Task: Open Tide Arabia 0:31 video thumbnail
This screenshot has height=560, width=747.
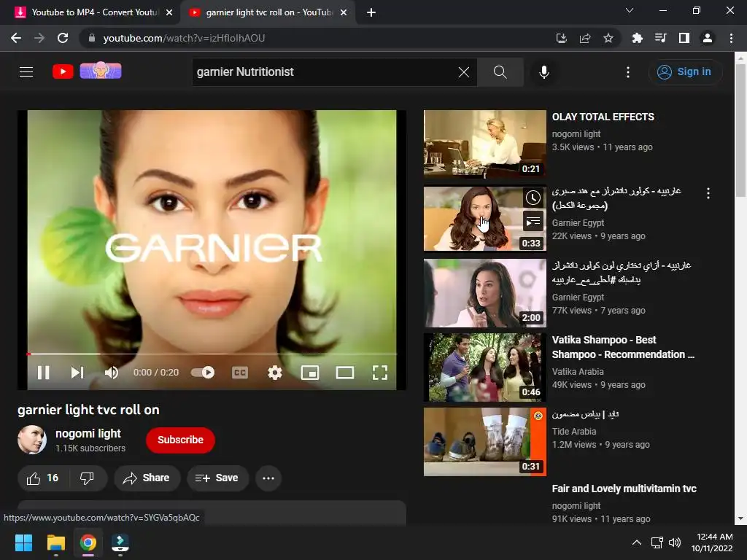Action: pyautogui.click(x=485, y=441)
